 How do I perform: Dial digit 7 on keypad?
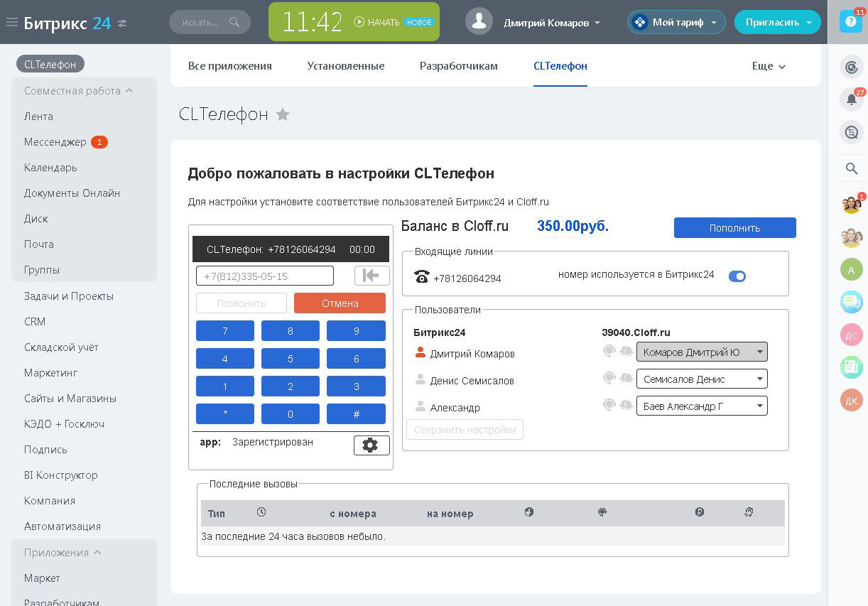point(225,331)
